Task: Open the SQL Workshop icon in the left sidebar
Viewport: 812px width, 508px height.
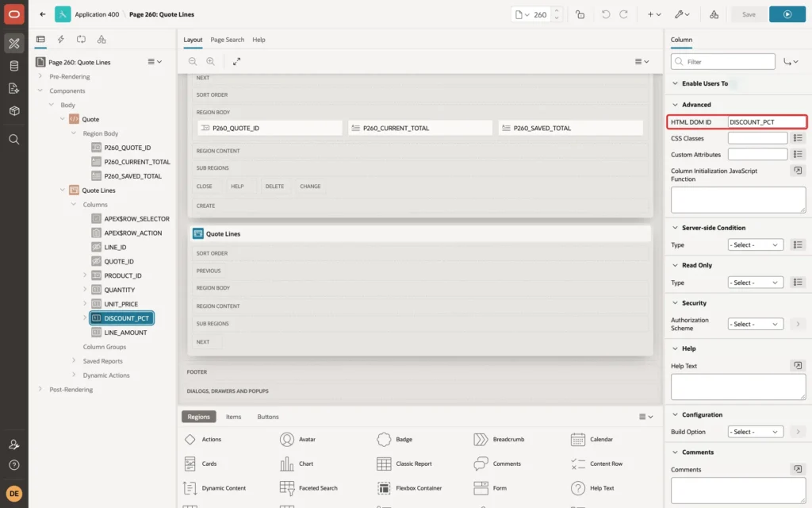Action: [14, 66]
